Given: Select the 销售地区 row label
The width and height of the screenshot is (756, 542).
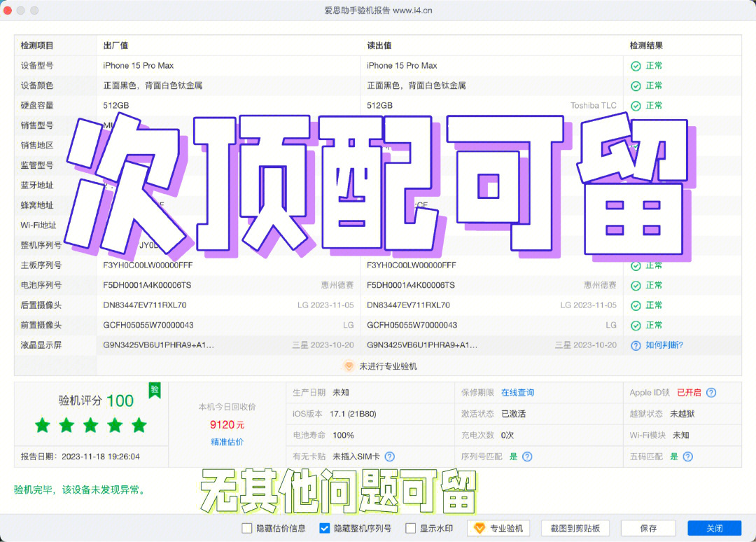Looking at the screenshot, I should [x=37, y=145].
